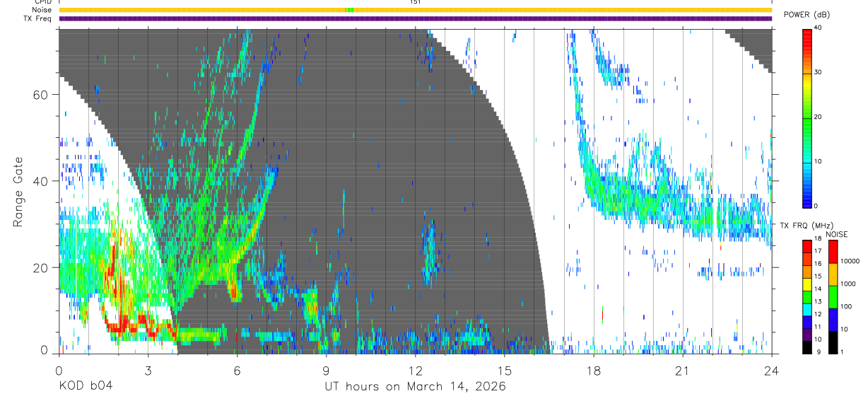868x401 pixels.
Task: Click 'UT hours on March 14, 2026' axis title
Action: tap(415, 387)
